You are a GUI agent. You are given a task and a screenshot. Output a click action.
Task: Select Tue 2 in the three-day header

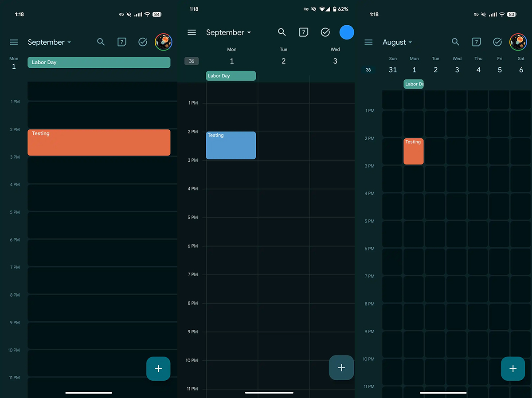pyautogui.click(x=284, y=56)
